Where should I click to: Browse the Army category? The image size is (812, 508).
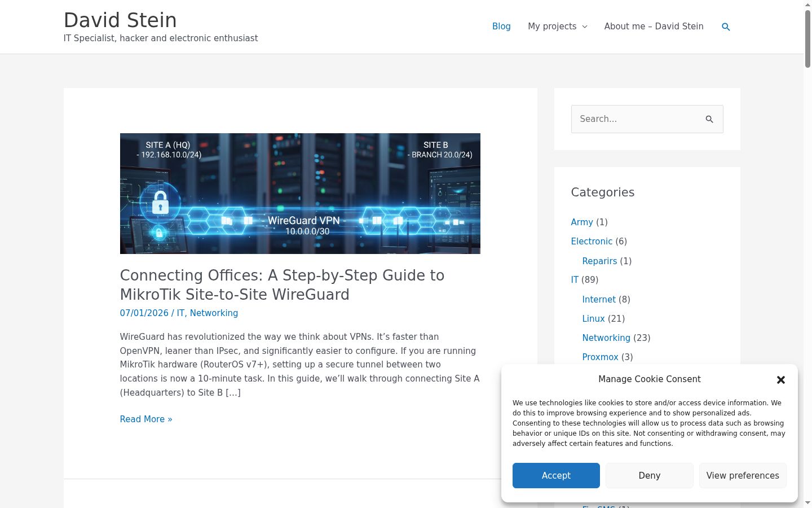click(582, 222)
